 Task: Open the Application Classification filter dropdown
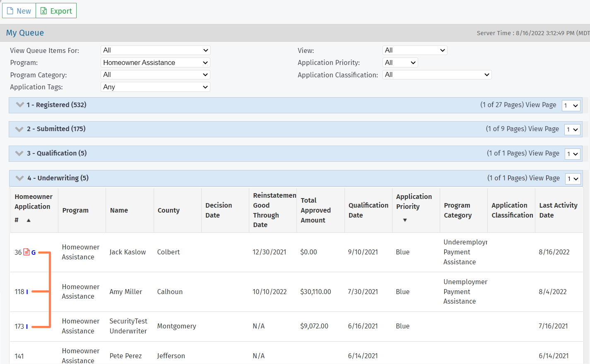437,75
